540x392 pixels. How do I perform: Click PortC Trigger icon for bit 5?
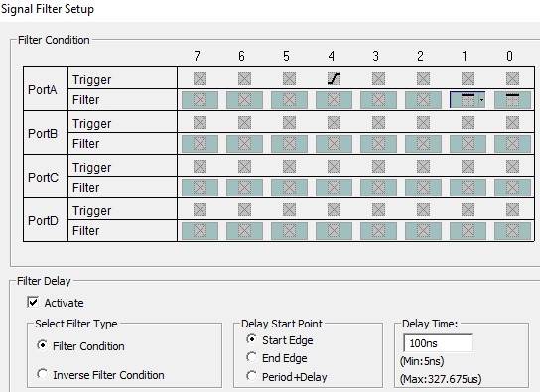[289, 167]
